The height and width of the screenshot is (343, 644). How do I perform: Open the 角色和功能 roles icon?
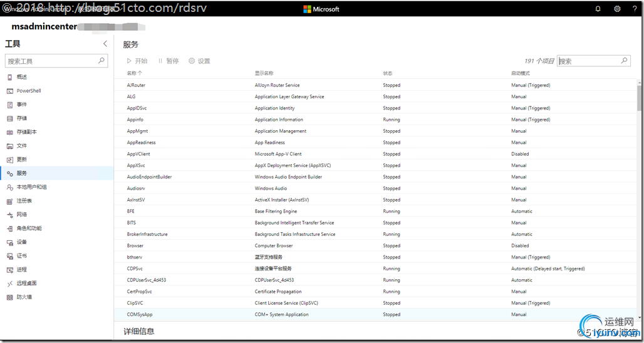pos(10,228)
